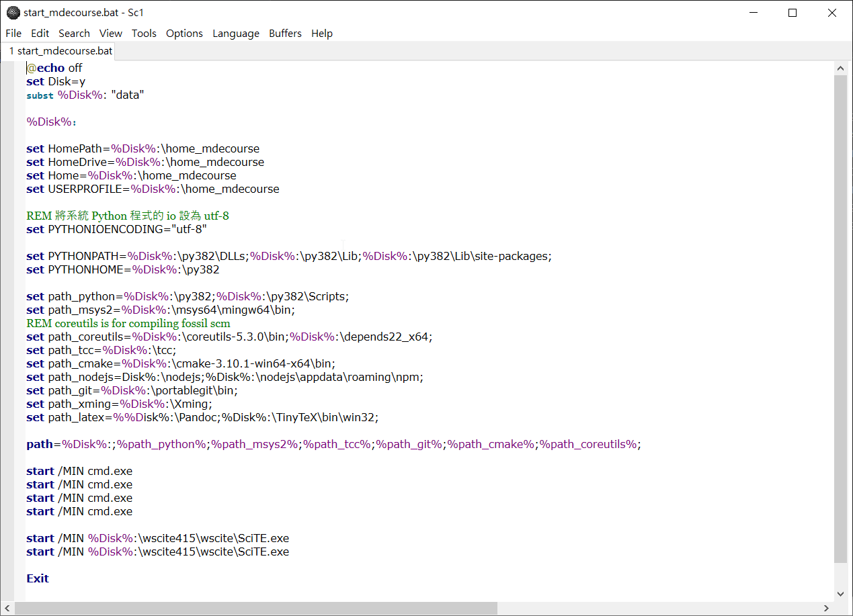
Task: Click the horizontal scrollbar thumb
Action: click(x=255, y=609)
